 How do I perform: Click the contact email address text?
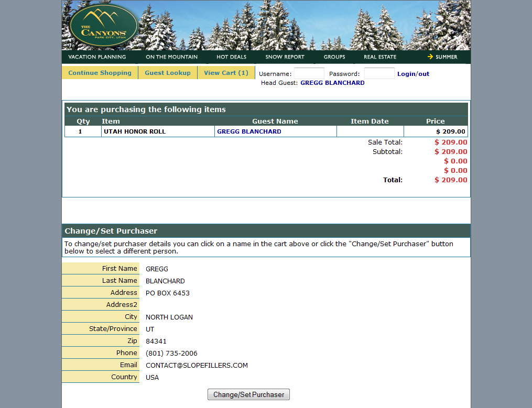[197, 366]
